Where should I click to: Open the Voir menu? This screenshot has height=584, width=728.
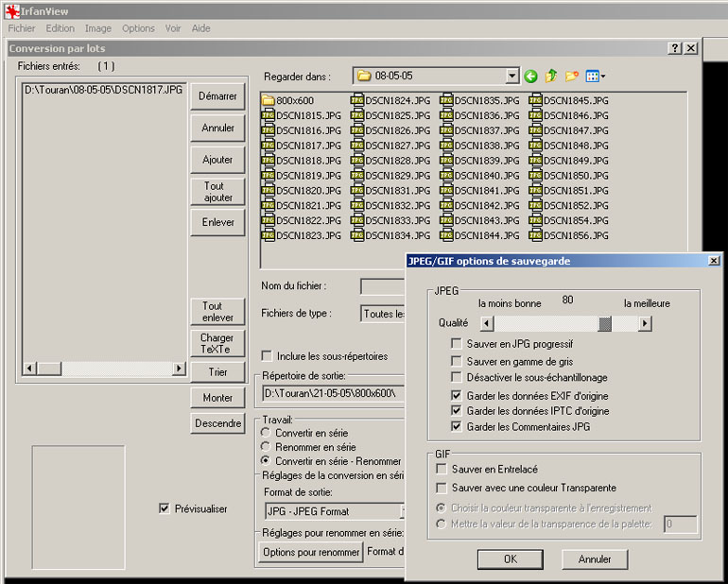point(173,28)
